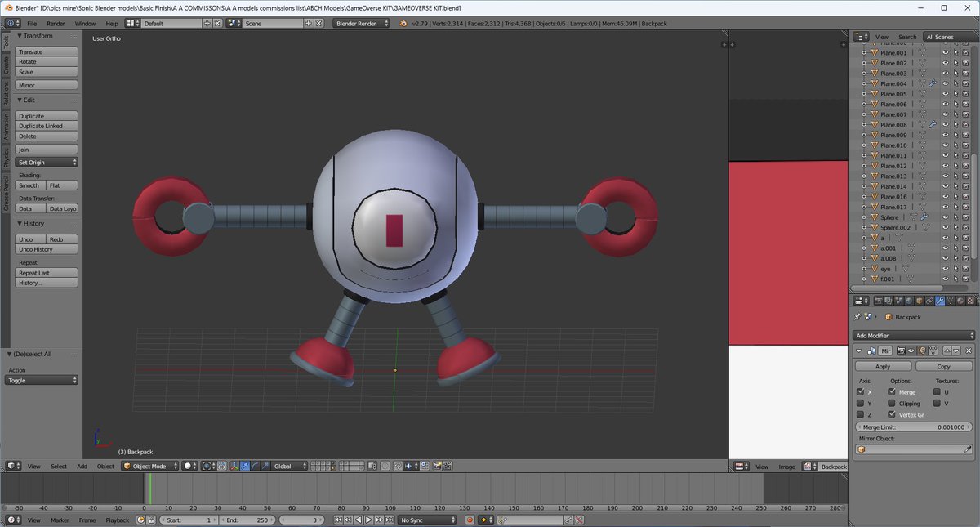Open the Object Data tab (triangle mesh icon)
This screenshot has width=980, height=527.
[x=951, y=301]
